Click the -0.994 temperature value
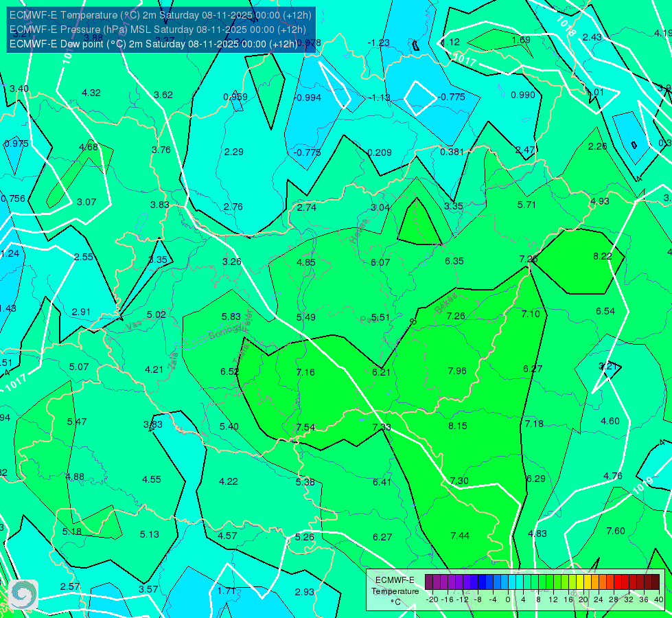Image resolution: width=672 pixels, height=618 pixels. point(308,98)
